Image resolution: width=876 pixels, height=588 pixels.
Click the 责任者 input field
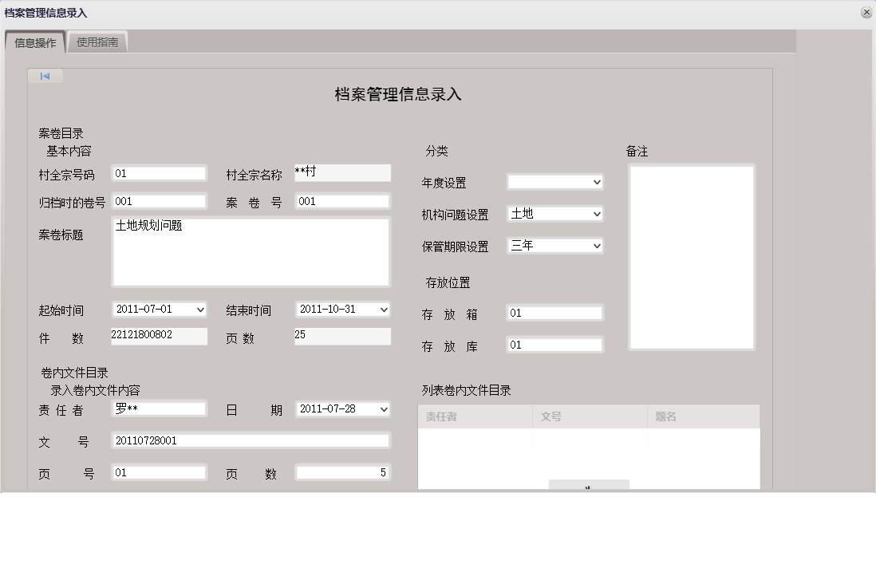(159, 408)
